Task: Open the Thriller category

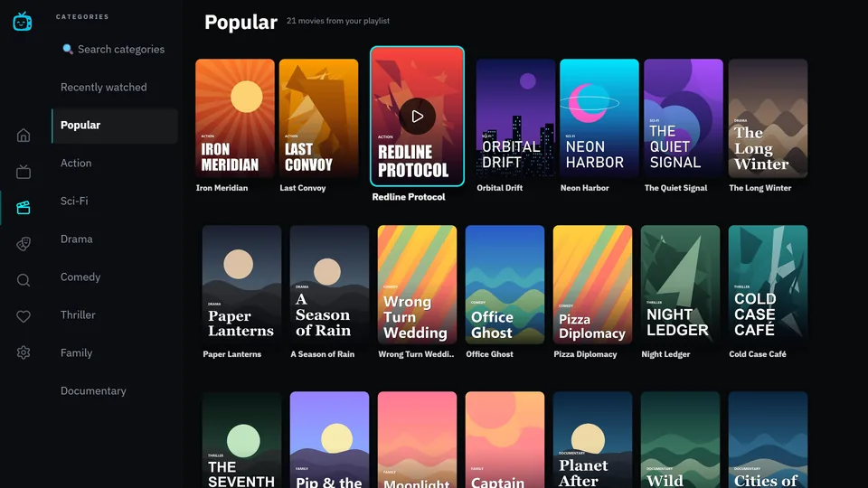Action: [115, 314]
